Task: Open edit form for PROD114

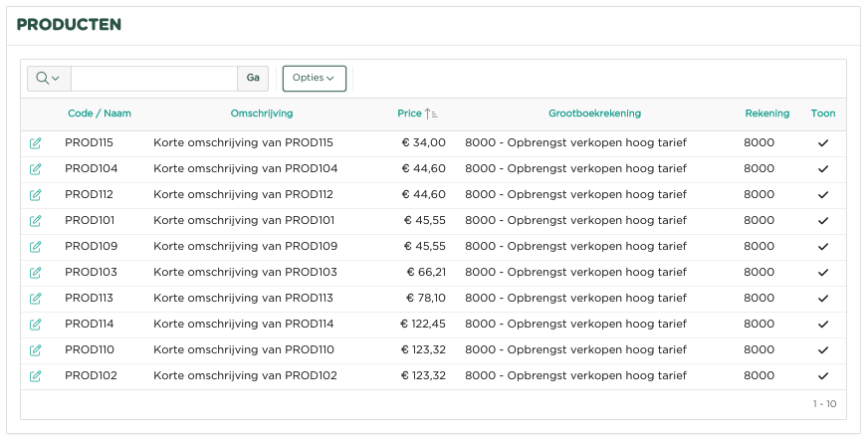Action: [x=36, y=325]
